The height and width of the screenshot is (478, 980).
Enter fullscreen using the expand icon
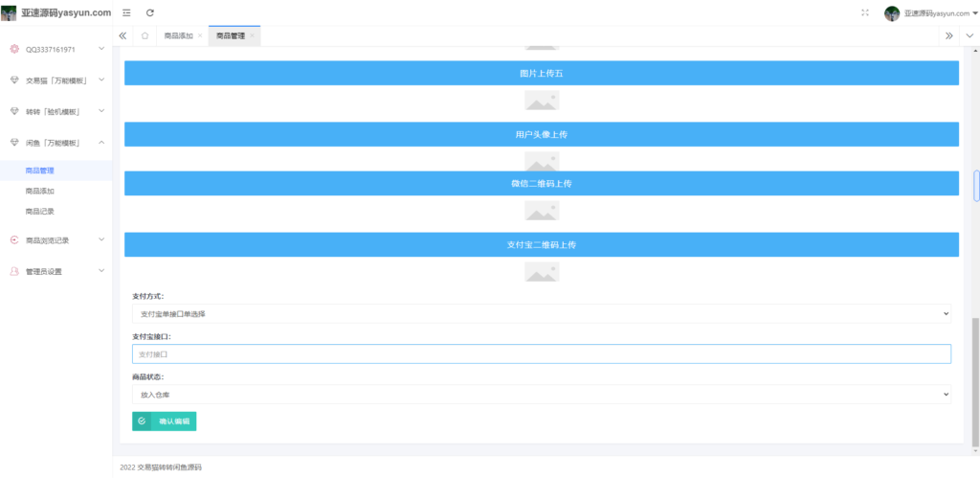click(x=865, y=12)
